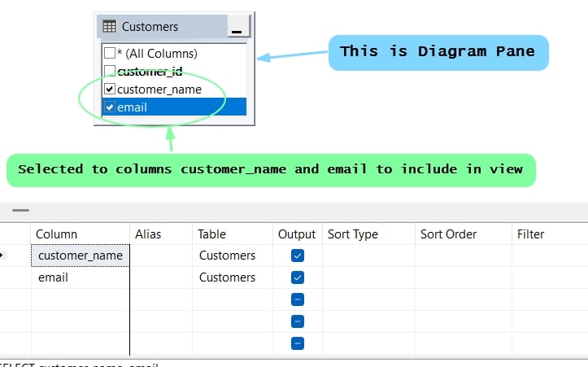Click the row selector arrow beside customer_name
This screenshot has height=367, width=588.
(2, 256)
